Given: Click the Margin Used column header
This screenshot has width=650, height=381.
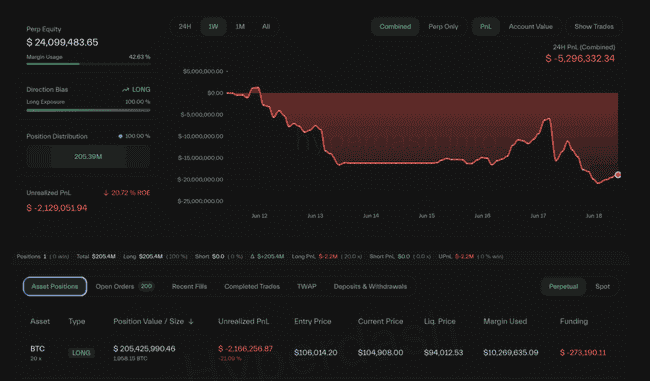Looking at the screenshot, I should tap(505, 321).
